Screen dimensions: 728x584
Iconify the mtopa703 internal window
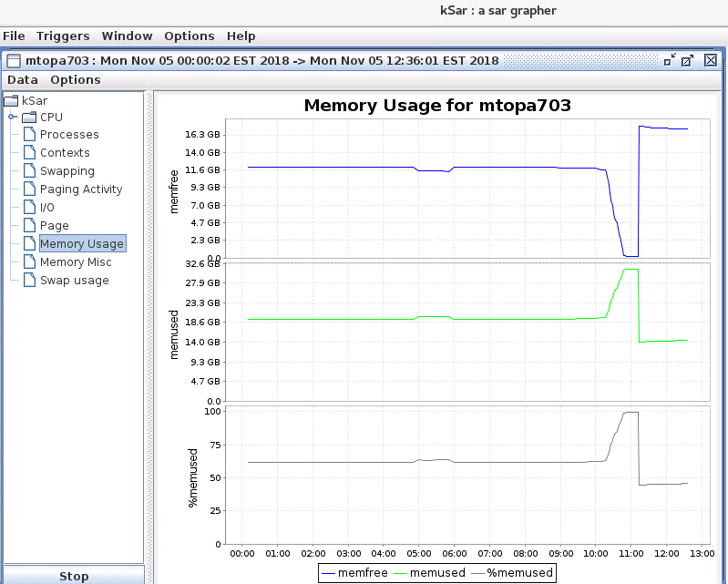click(670, 60)
